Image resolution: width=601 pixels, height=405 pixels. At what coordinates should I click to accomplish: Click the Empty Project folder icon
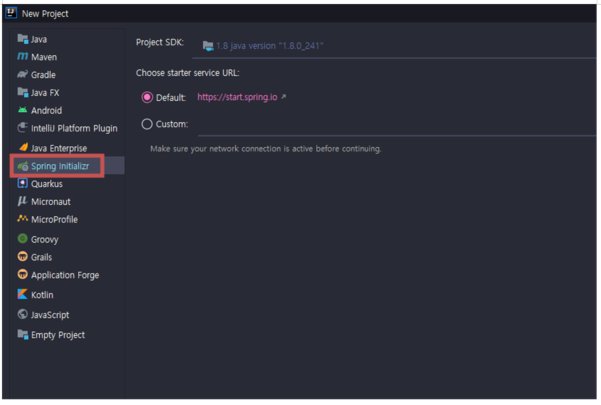[x=23, y=334]
